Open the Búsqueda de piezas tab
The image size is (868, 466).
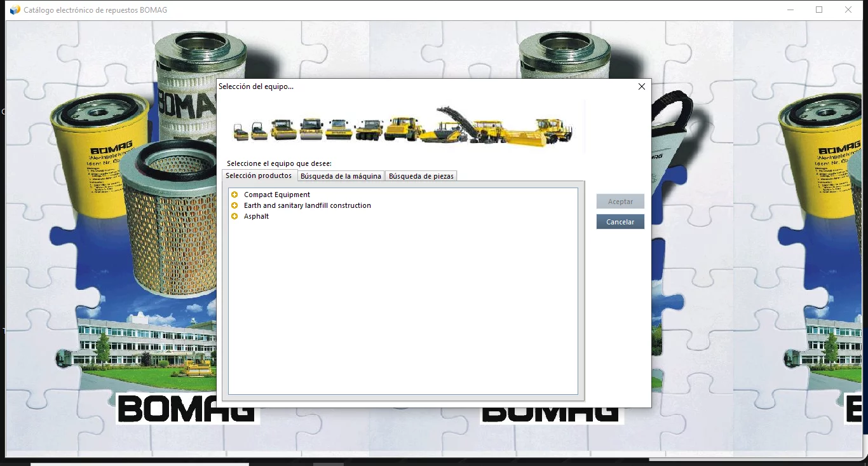tap(421, 175)
